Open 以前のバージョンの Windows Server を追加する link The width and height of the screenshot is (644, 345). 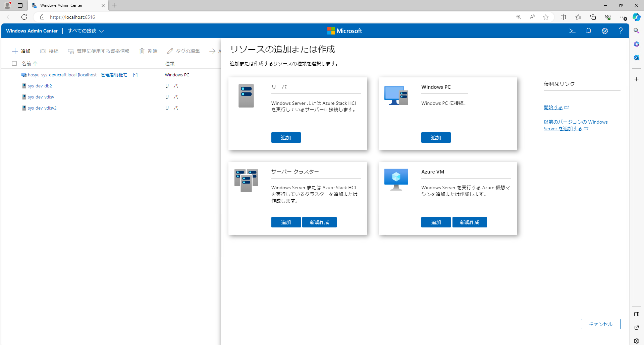[x=576, y=125]
